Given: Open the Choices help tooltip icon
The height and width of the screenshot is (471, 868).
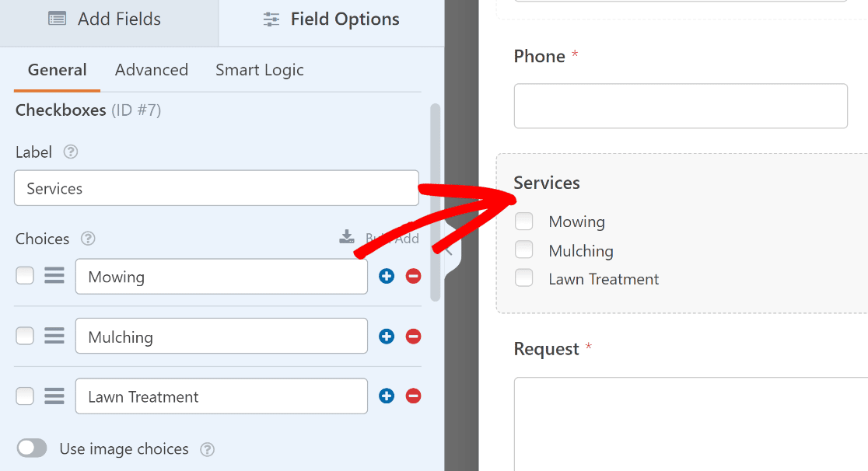Looking at the screenshot, I should 87,239.
